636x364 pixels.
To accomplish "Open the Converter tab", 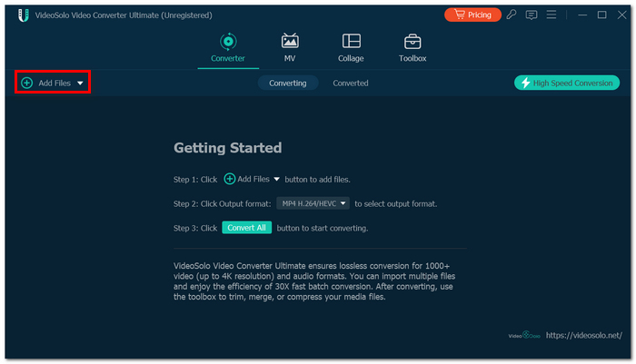I will pos(228,48).
